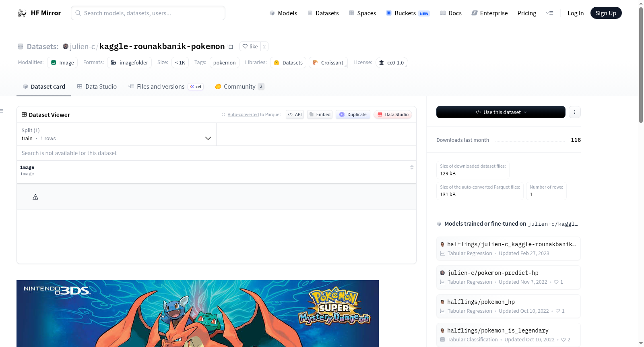Like the dataset with the heart button
The image size is (644, 347).
pos(250,46)
